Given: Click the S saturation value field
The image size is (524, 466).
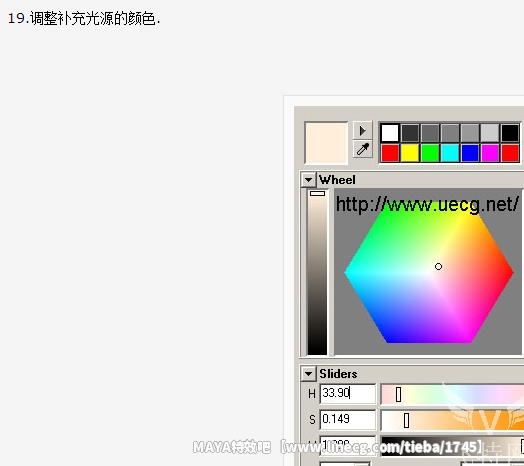Looking at the screenshot, I should tap(348, 420).
